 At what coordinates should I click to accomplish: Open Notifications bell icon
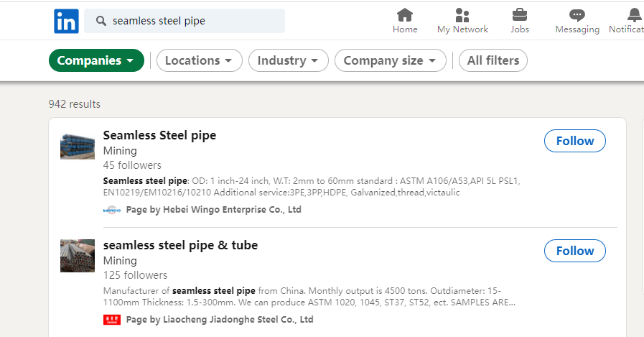634,14
